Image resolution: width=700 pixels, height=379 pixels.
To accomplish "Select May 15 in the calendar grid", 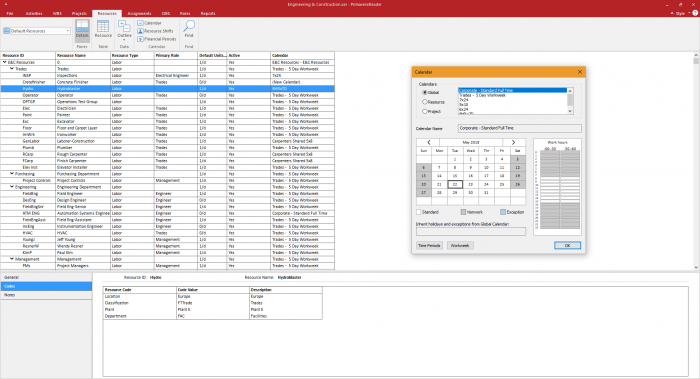I will point(455,176).
